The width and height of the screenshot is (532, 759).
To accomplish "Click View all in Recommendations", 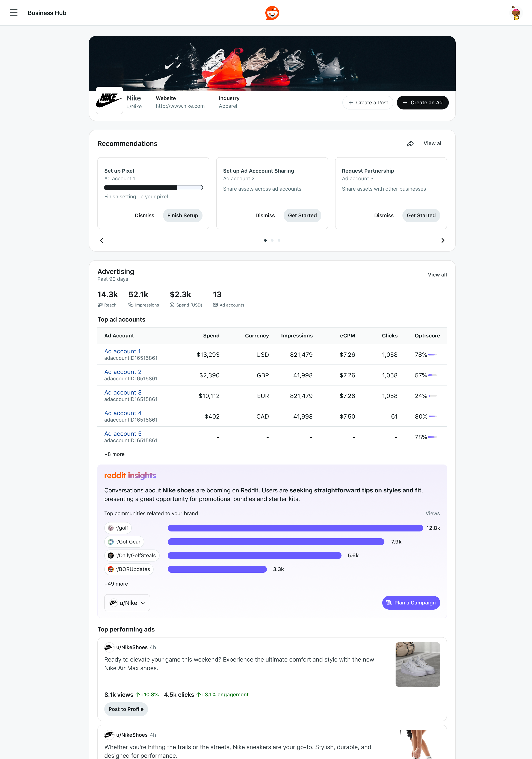I will point(433,143).
